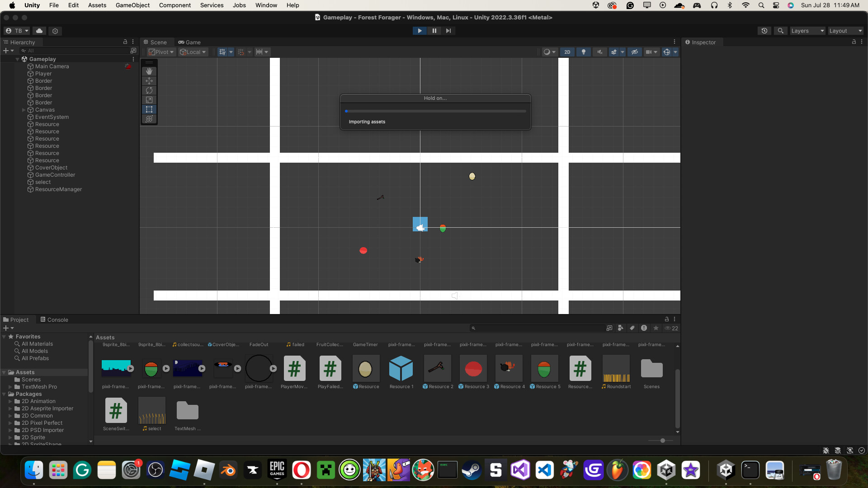868x488 pixels.
Task: Select the Rotate tool
Action: pyautogui.click(x=149, y=90)
